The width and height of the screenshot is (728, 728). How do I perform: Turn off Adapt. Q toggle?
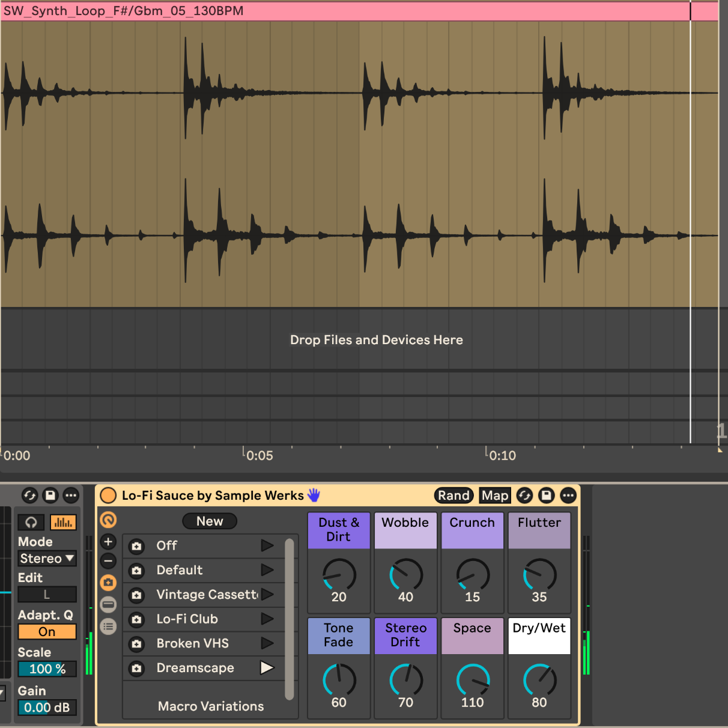coord(47,632)
